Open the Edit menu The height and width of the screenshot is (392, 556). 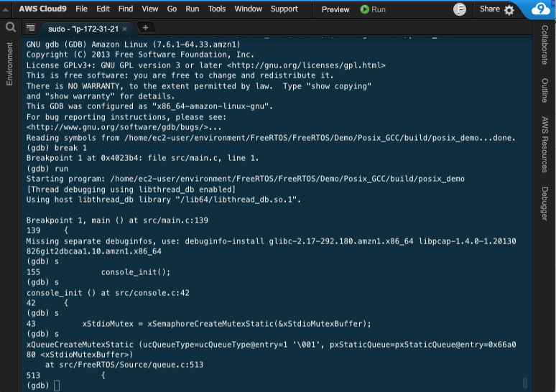tap(103, 9)
